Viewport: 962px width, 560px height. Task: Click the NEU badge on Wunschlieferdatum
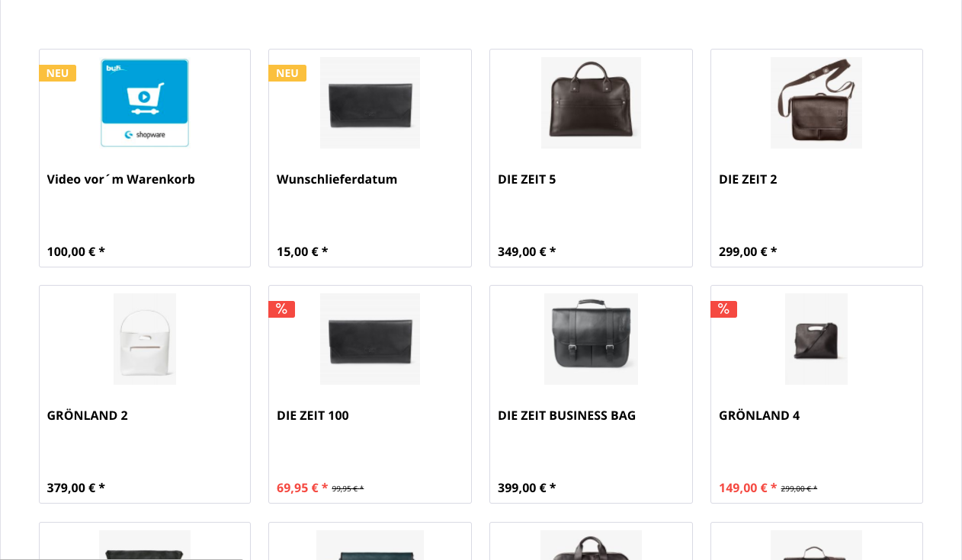click(x=287, y=73)
